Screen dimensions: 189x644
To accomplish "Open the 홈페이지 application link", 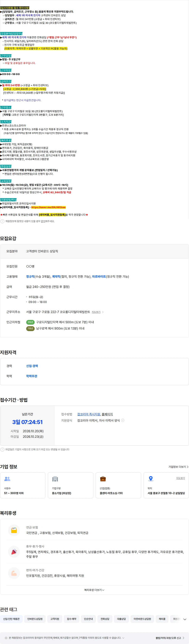I will (x=107, y=414).
